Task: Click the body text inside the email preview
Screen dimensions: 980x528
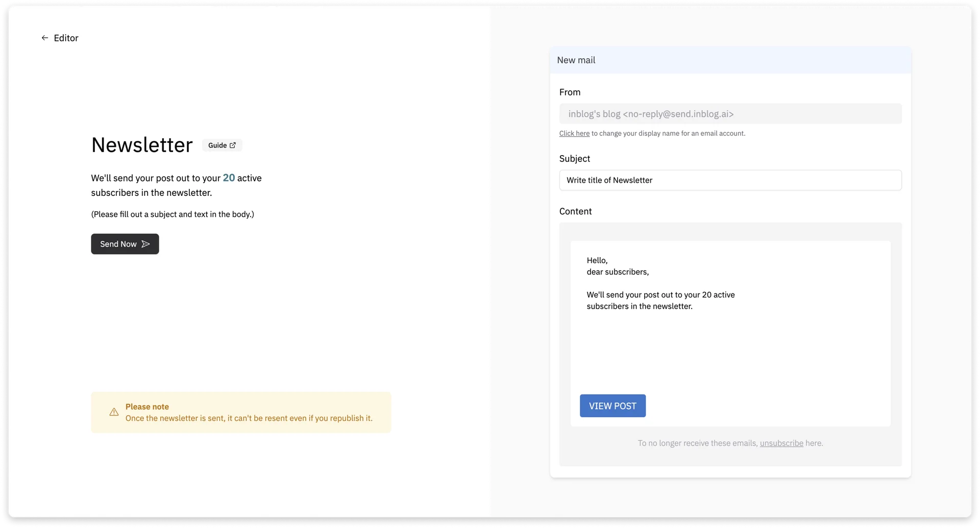Action: tap(660, 300)
